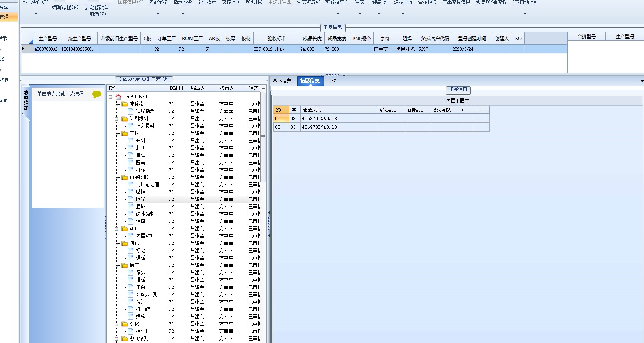Click the 成品长度 column header
The image size is (644, 343).
click(312, 39)
